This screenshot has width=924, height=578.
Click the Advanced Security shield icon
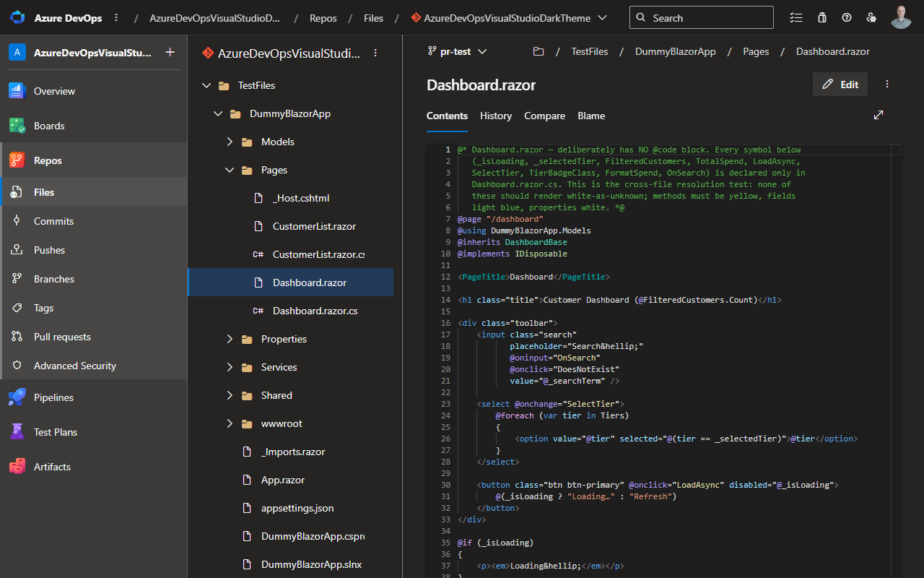pyautogui.click(x=17, y=366)
